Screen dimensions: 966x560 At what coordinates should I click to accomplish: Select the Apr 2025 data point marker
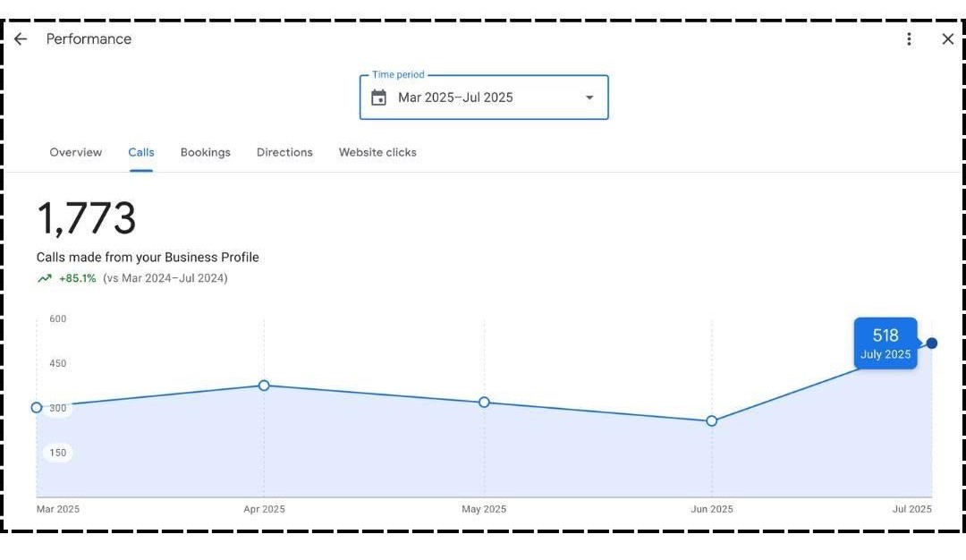coord(264,386)
